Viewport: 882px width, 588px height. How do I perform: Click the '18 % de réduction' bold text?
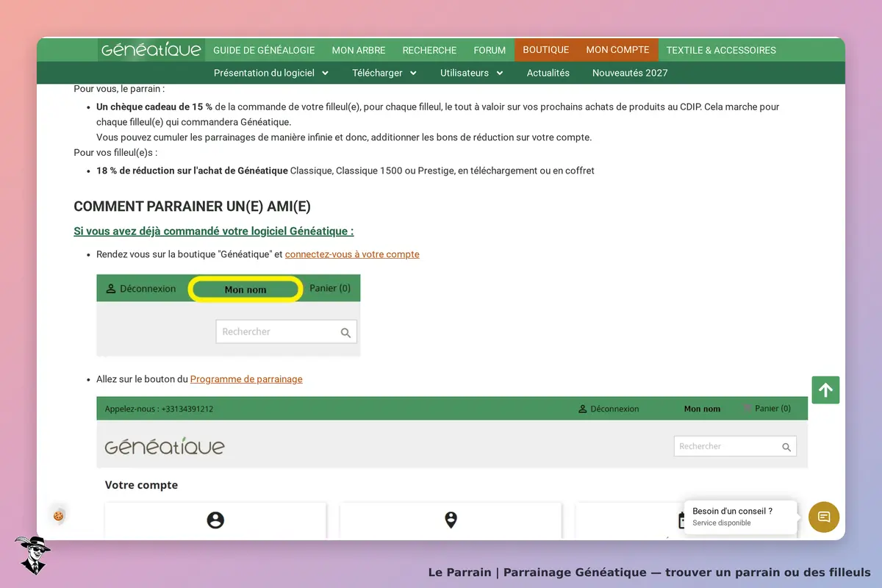(x=192, y=171)
